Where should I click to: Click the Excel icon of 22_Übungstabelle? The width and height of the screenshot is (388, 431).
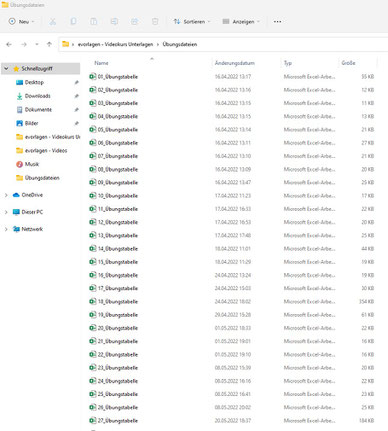(x=93, y=355)
